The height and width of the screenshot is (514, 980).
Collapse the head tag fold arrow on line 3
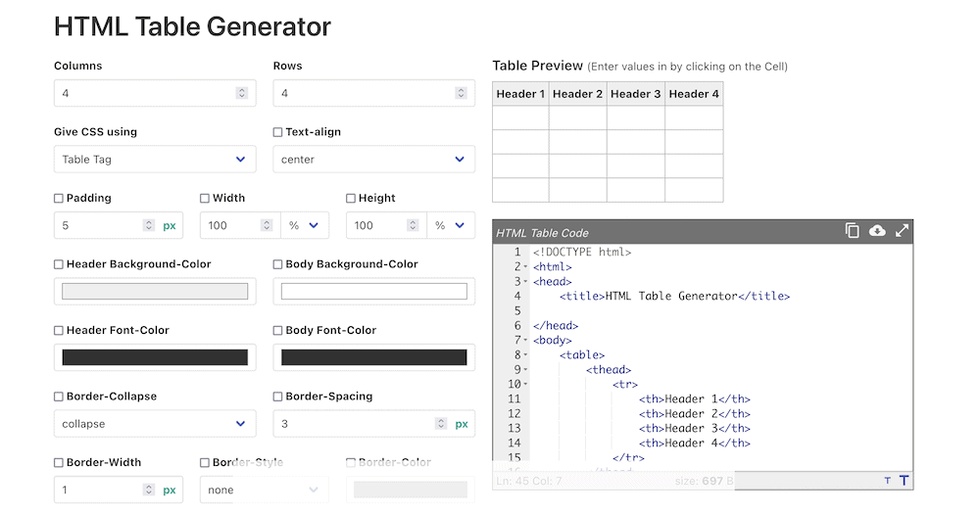[525, 282]
